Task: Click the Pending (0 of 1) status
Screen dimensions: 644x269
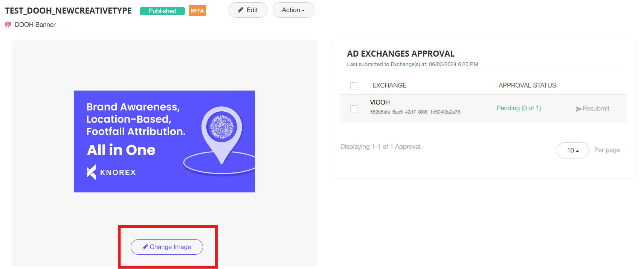Action: point(519,108)
